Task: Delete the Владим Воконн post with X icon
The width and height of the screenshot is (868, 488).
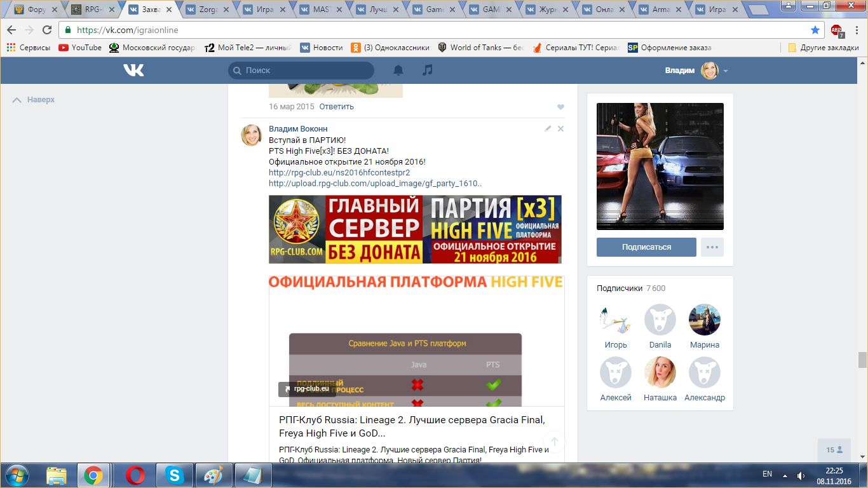Action: [x=560, y=128]
